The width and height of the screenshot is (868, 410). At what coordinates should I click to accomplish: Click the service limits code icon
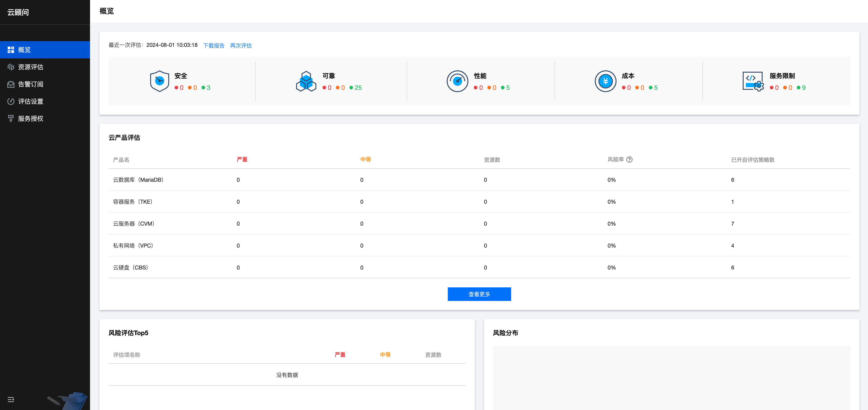(x=753, y=81)
